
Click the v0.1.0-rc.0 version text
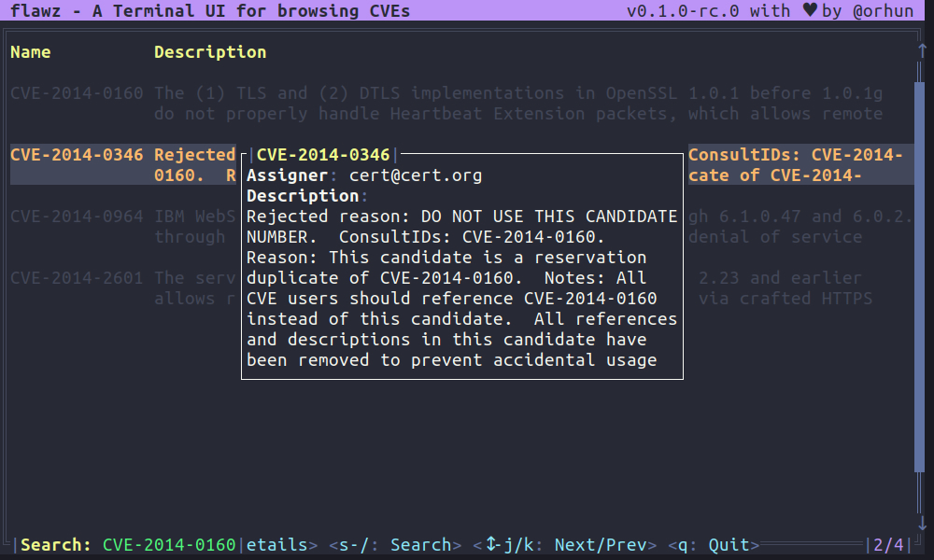pyautogui.click(x=683, y=10)
